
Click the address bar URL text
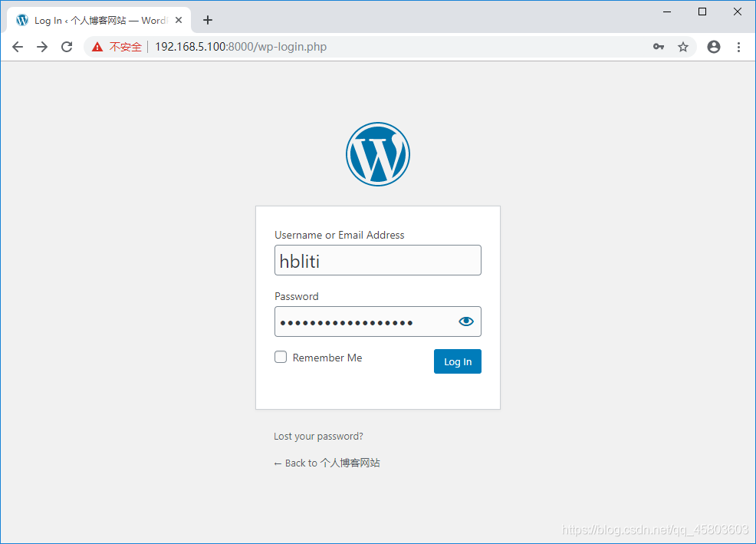[x=241, y=47]
